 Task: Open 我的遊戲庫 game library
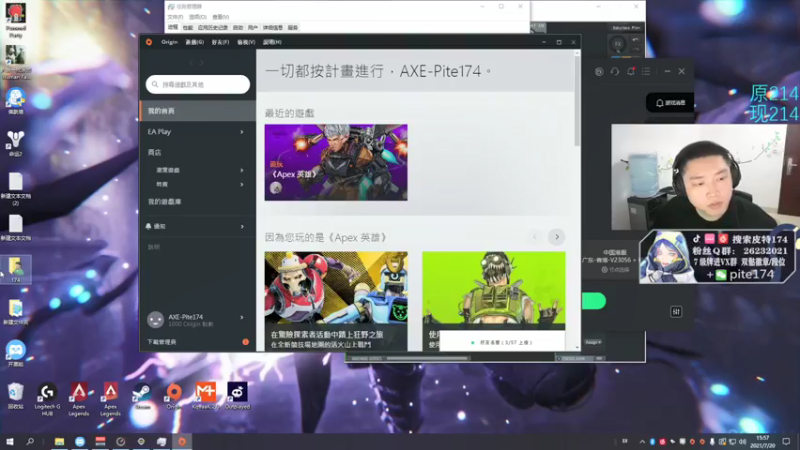pyautogui.click(x=164, y=202)
